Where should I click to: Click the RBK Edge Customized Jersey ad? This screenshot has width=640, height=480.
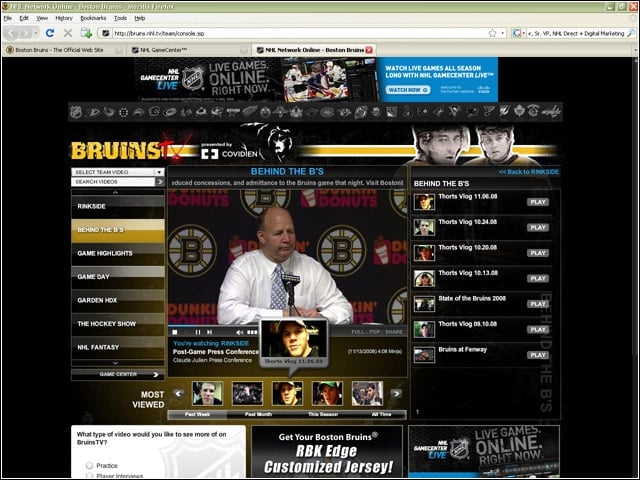coord(327,452)
